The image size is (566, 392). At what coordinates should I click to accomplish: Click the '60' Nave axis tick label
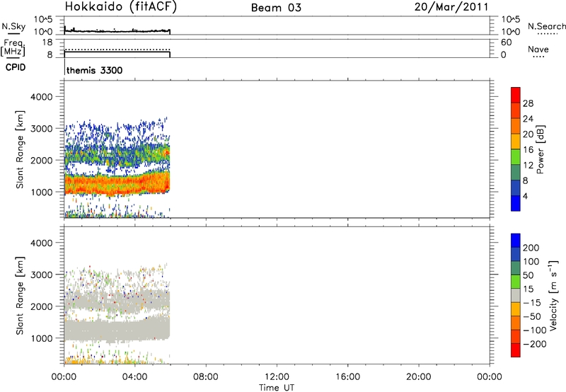pos(507,42)
